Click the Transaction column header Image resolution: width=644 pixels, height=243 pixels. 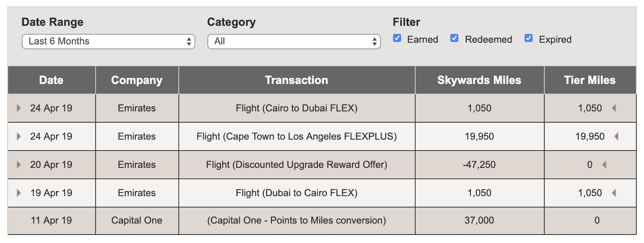click(296, 80)
